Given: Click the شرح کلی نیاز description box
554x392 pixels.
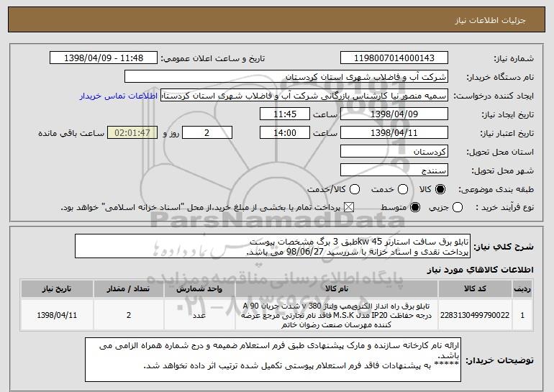Looking at the screenshot, I should tap(273, 246).
